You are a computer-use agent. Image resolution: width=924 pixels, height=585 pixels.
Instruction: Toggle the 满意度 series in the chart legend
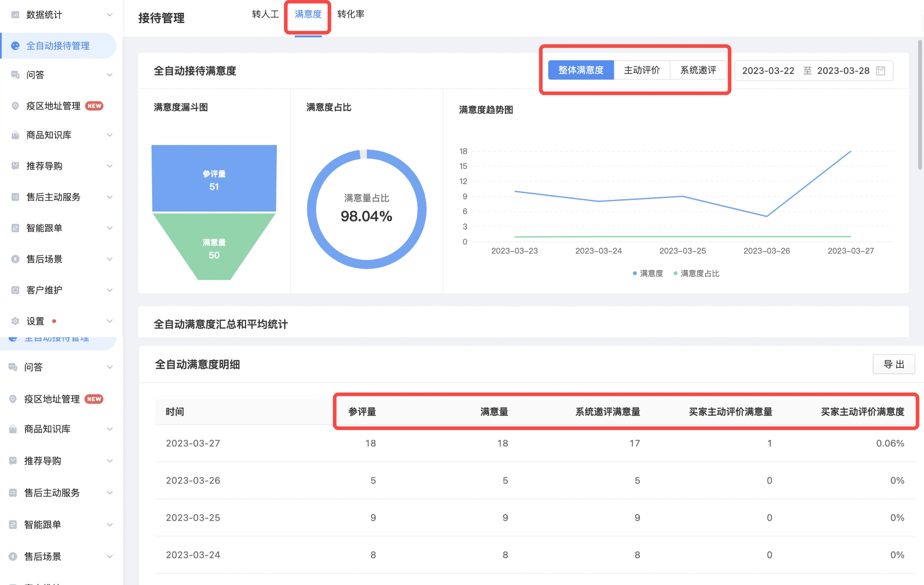point(648,274)
